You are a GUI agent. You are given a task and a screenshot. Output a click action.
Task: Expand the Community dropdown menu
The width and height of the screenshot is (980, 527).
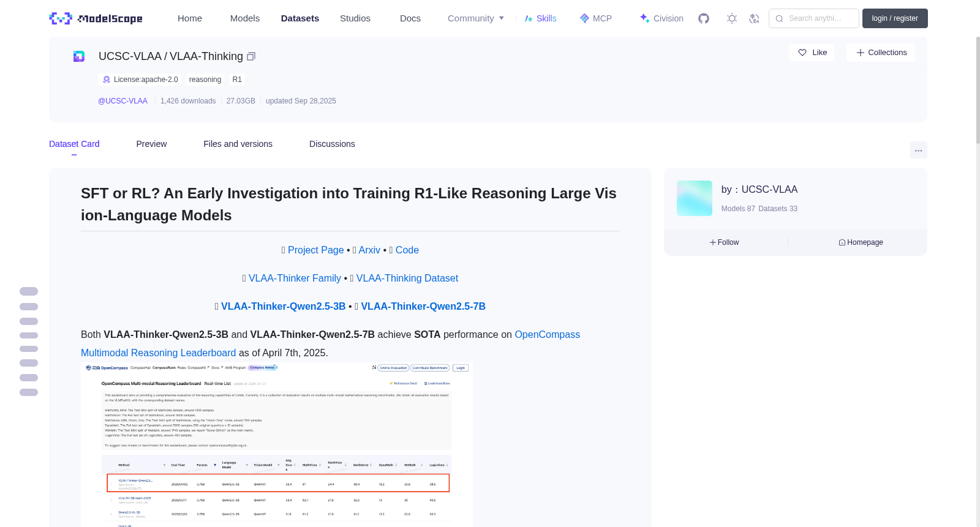pos(476,18)
